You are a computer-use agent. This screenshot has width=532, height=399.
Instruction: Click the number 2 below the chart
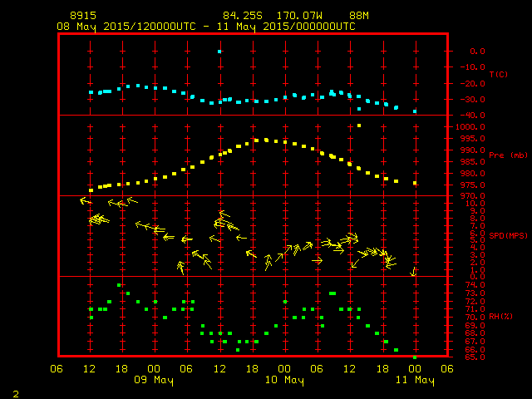(x=16, y=394)
